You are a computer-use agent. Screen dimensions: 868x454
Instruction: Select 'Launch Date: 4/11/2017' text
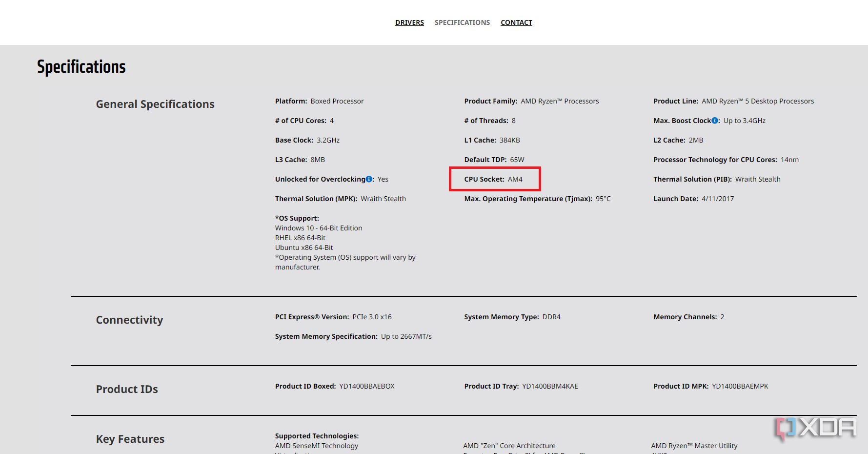tap(693, 199)
